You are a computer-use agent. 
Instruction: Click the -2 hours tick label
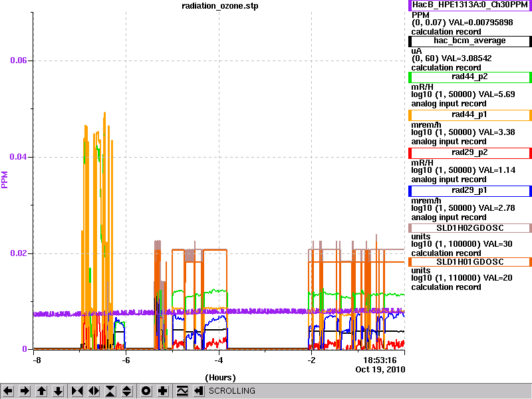point(311,360)
